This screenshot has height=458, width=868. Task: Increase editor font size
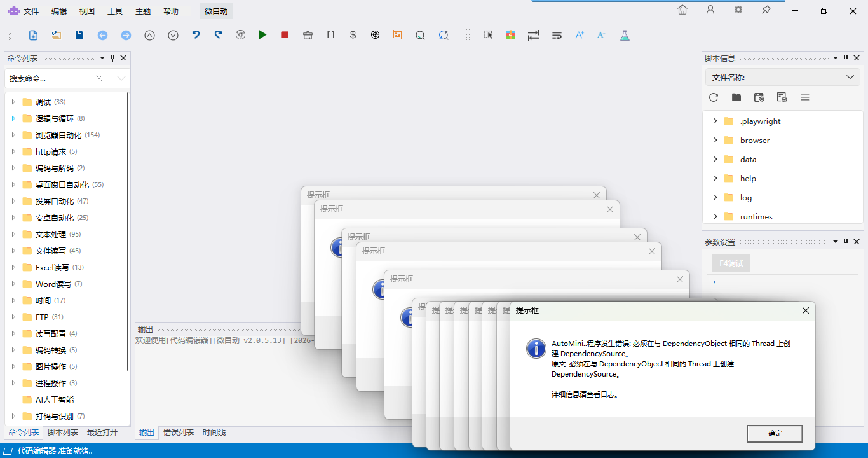click(580, 35)
